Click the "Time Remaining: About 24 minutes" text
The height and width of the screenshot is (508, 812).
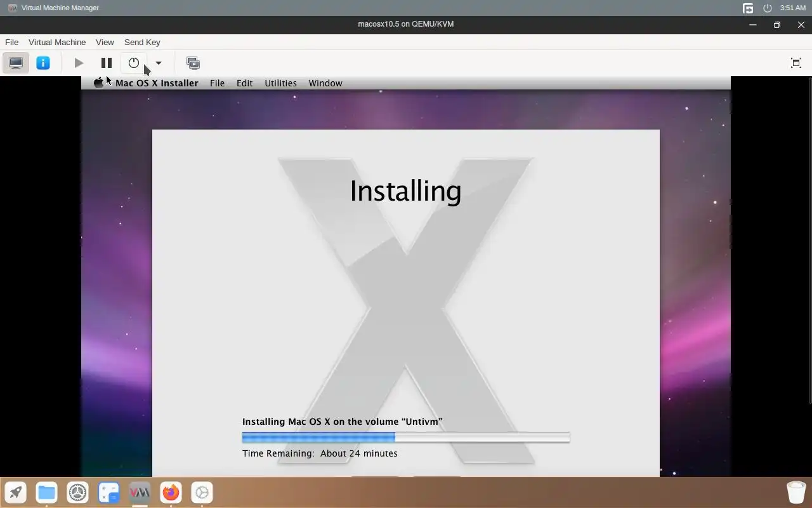coord(320,453)
